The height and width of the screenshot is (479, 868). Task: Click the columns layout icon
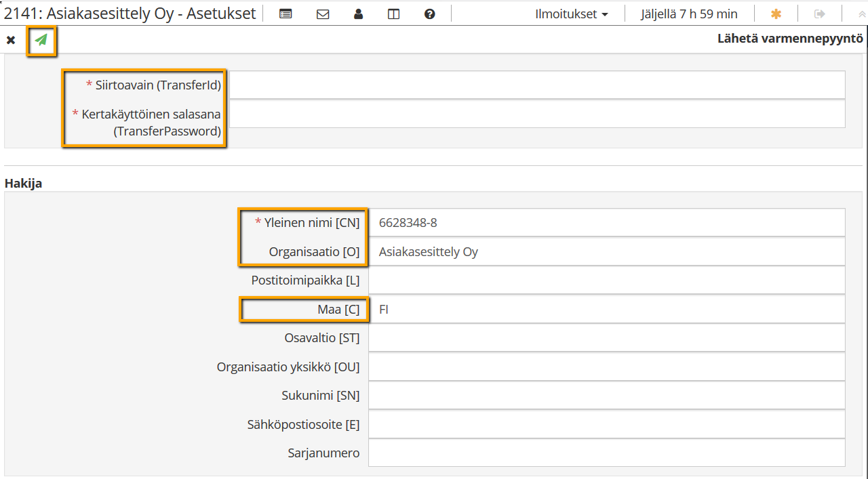coord(393,14)
